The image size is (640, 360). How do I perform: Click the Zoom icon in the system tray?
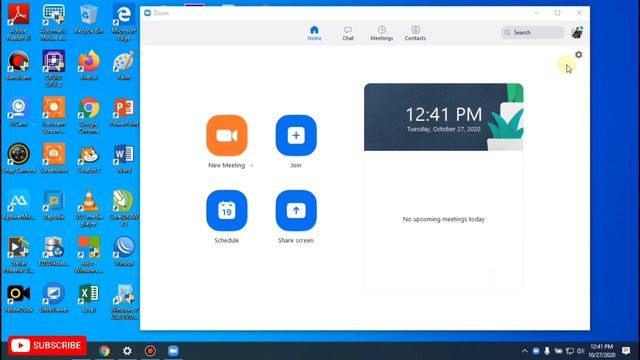point(536,351)
